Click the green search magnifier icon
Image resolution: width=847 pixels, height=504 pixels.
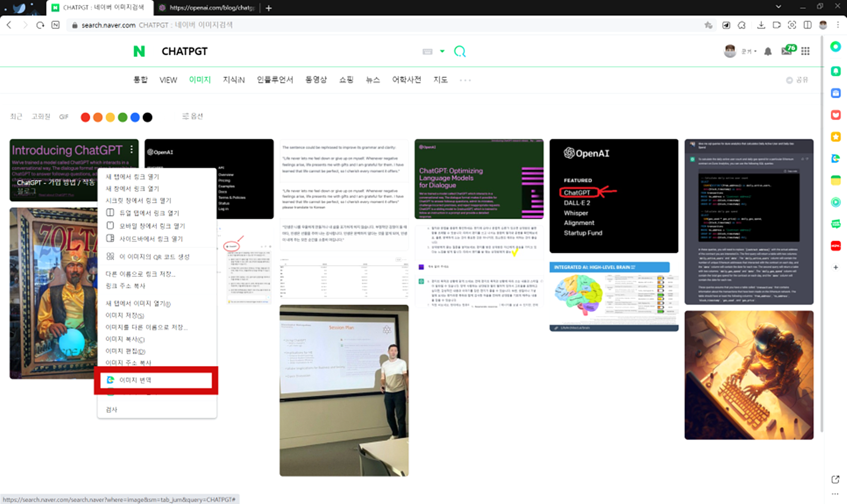coord(460,52)
